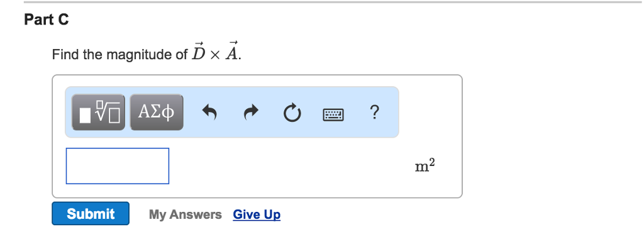644x249 pixels.
Task: Redo the last undone edit
Action: [x=251, y=112]
